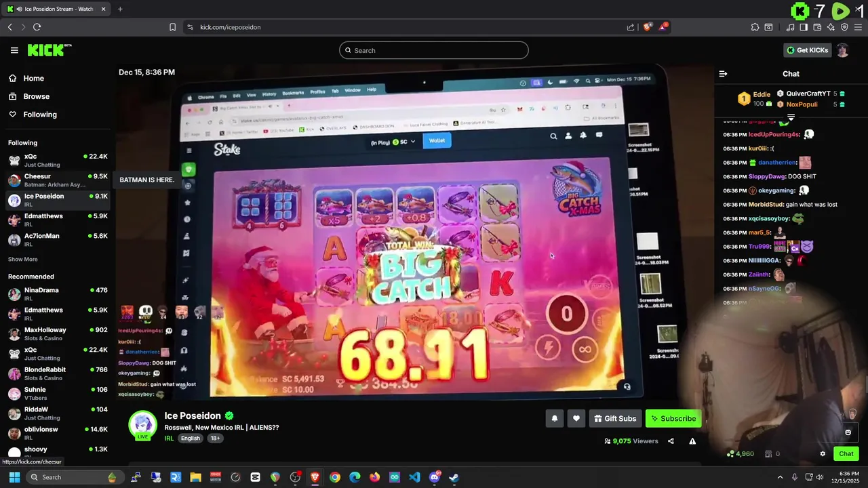
Task: Open NinaDrama recommended channel
Action: [x=57, y=293]
